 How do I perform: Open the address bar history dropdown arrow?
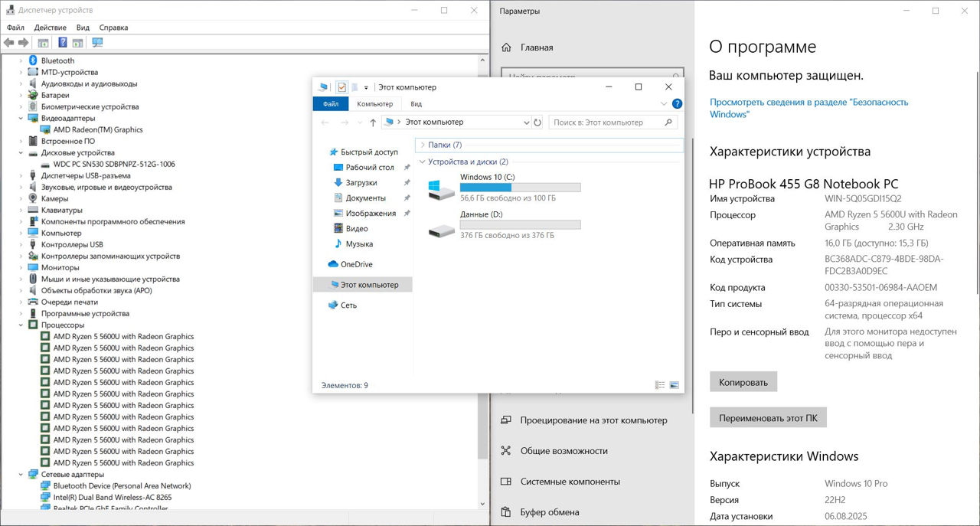click(526, 123)
